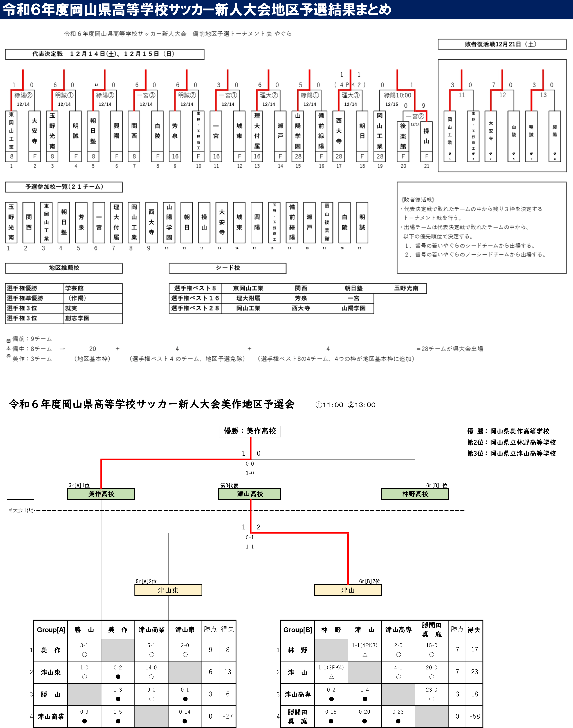Image resolution: width=573 pixels, height=728 pixels.
Task: Select 理大附属 in the seed table
Action: pos(248,298)
